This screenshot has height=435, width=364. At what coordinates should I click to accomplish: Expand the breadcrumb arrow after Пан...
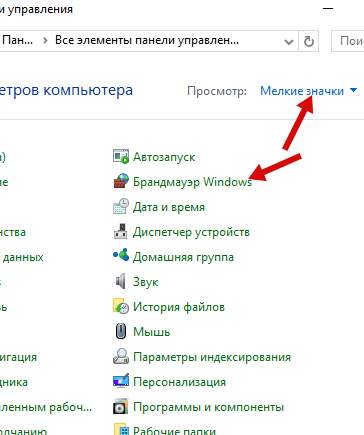(x=45, y=41)
